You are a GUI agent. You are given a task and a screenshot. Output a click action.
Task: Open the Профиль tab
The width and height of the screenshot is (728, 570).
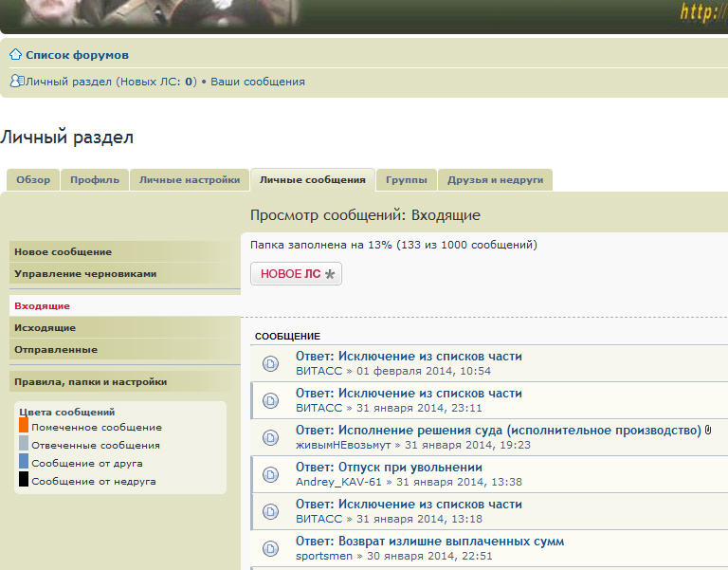(x=95, y=179)
